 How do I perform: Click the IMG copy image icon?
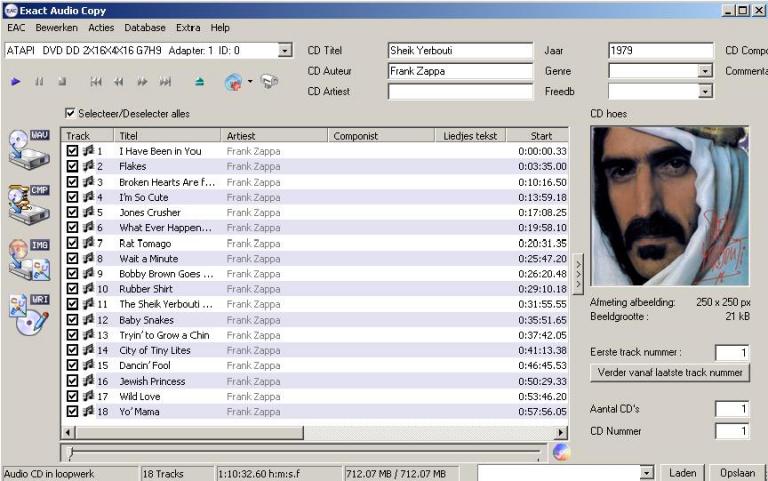28,258
